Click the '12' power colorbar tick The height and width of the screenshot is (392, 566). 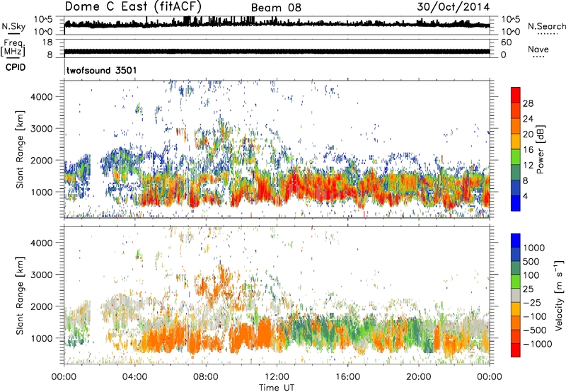tap(528, 166)
